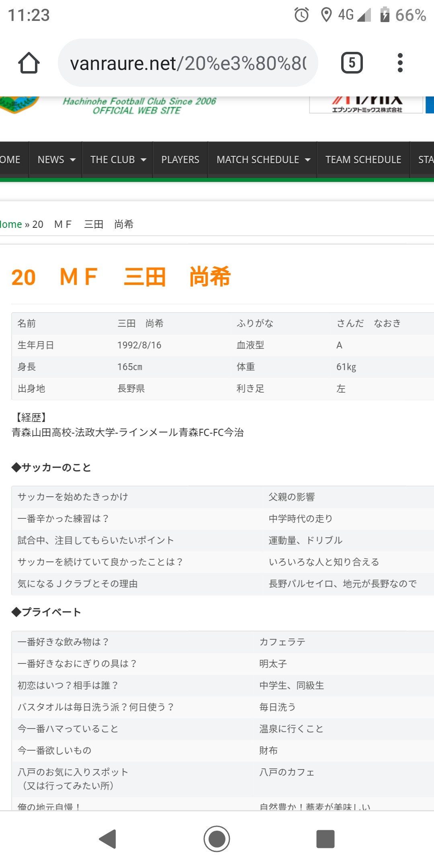Tap the answer 長野パルセイロ、地元が長野なので
The height and width of the screenshot is (868, 434).
coord(342,584)
